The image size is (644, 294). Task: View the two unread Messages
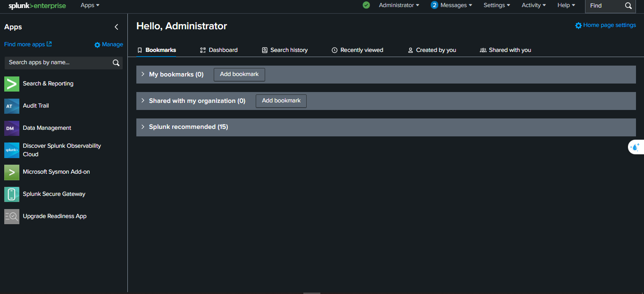pos(451,5)
